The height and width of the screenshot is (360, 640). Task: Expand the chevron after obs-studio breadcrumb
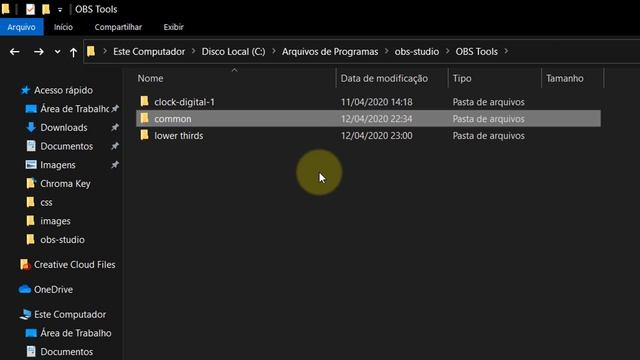[447, 51]
